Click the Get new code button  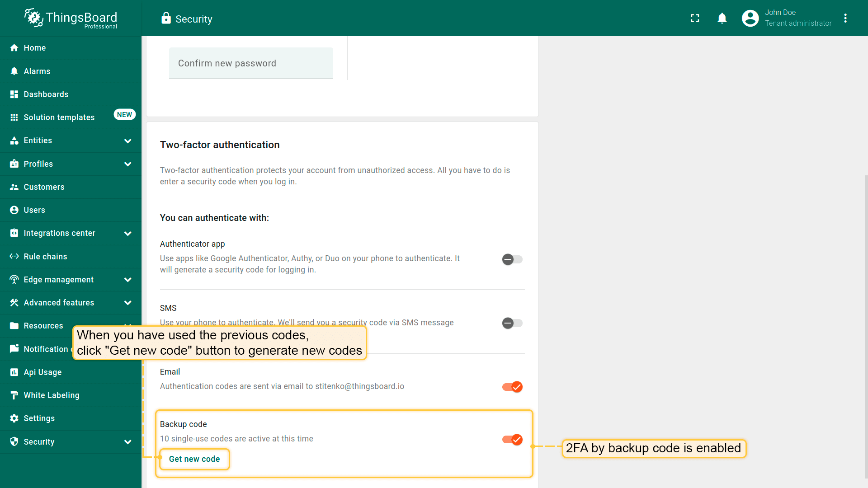pos(194,459)
